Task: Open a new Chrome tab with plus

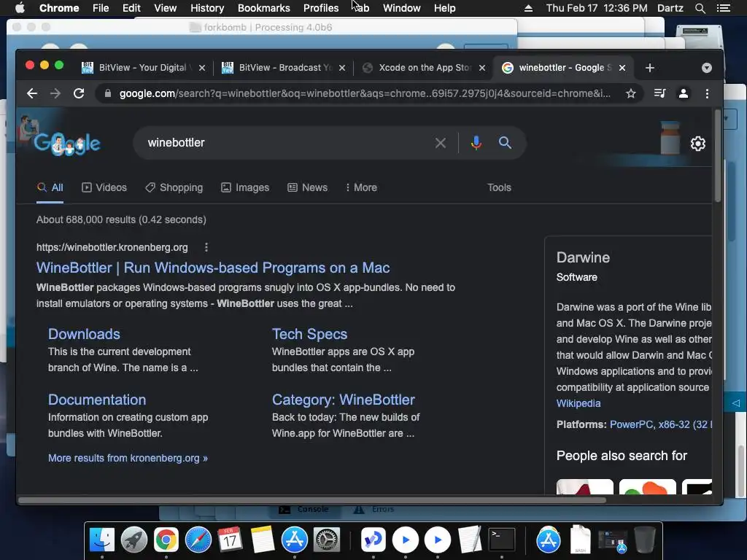Action: [650, 68]
